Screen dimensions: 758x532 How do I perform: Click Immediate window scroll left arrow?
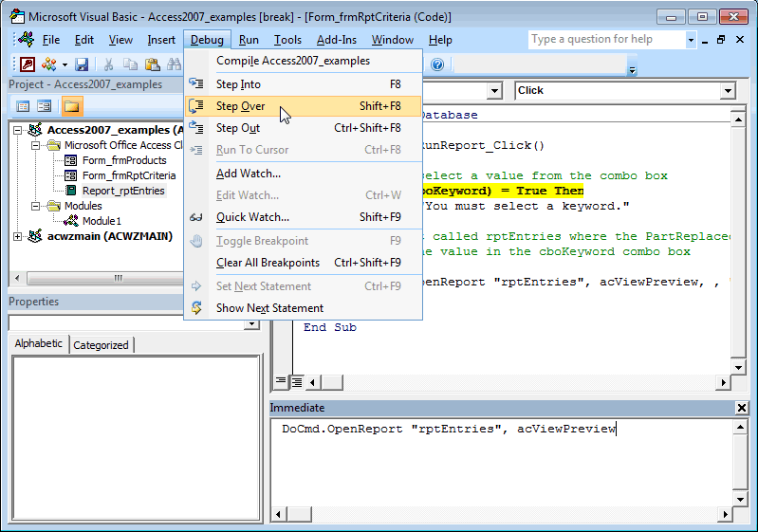tap(279, 514)
